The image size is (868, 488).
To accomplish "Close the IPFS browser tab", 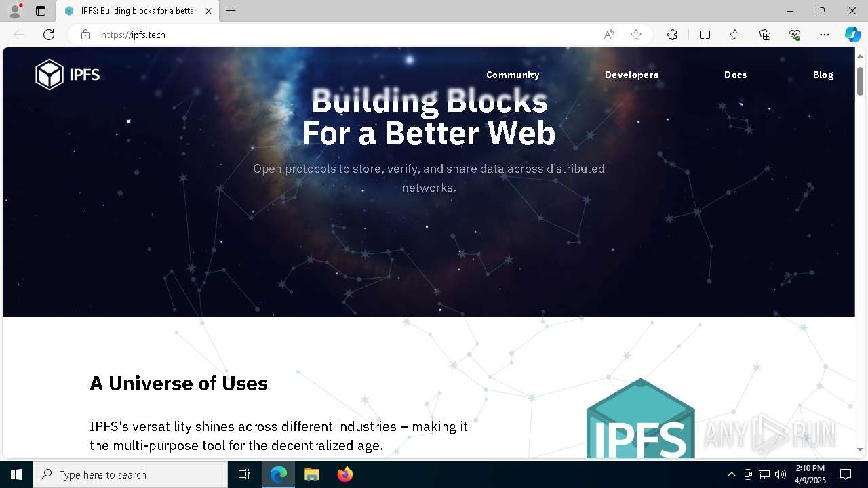I will point(208,11).
